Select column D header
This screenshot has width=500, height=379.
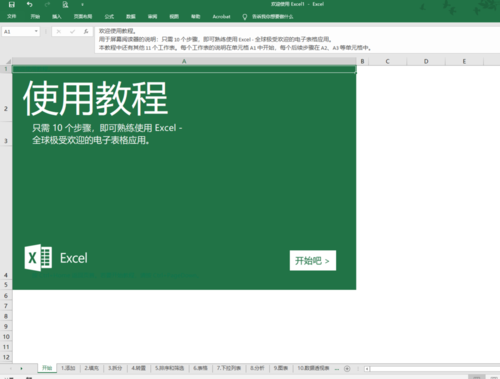click(x=426, y=61)
